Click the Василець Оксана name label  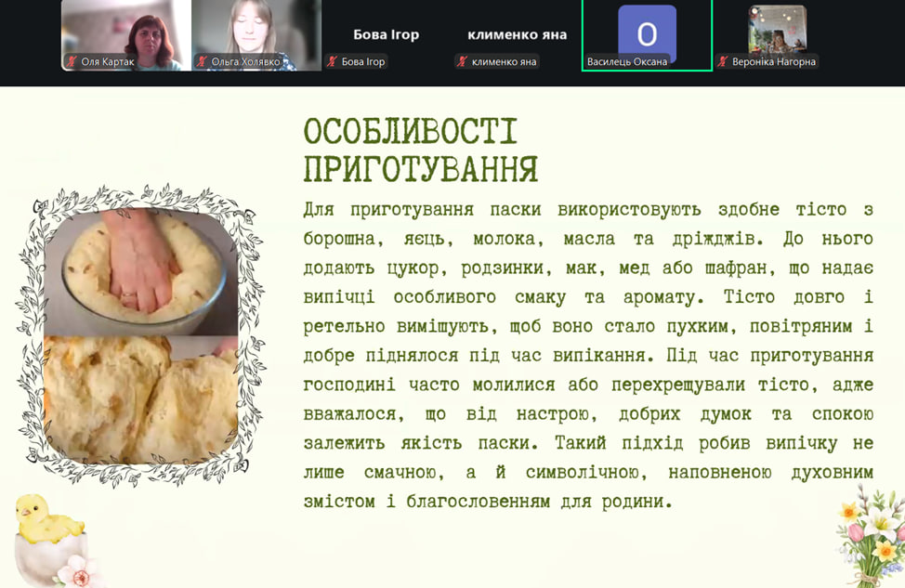click(x=627, y=62)
